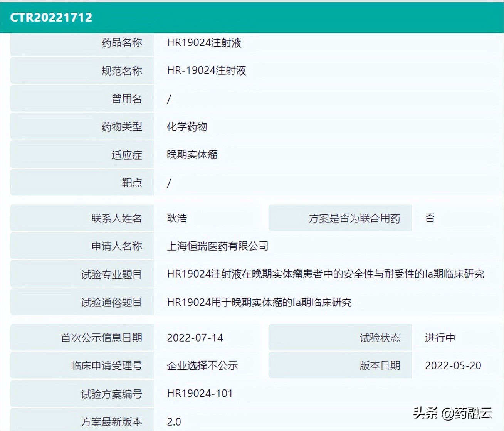Click the HR-19024注射液 standard name text
The height and width of the screenshot is (431, 504).
click(x=207, y=71)
